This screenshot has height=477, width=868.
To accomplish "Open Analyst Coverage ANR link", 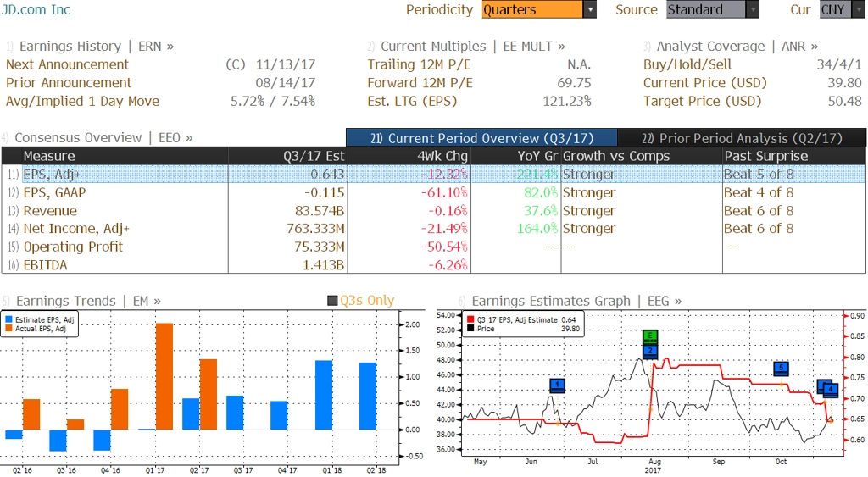I will click(x=737, y=47).
